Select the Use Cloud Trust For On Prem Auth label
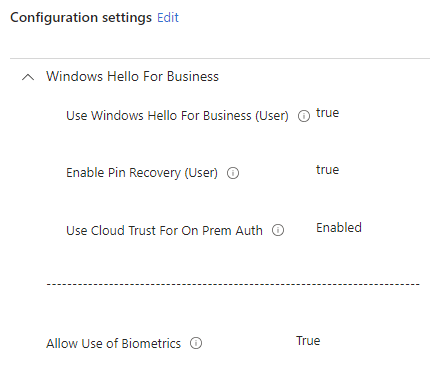 coord(164,230)
